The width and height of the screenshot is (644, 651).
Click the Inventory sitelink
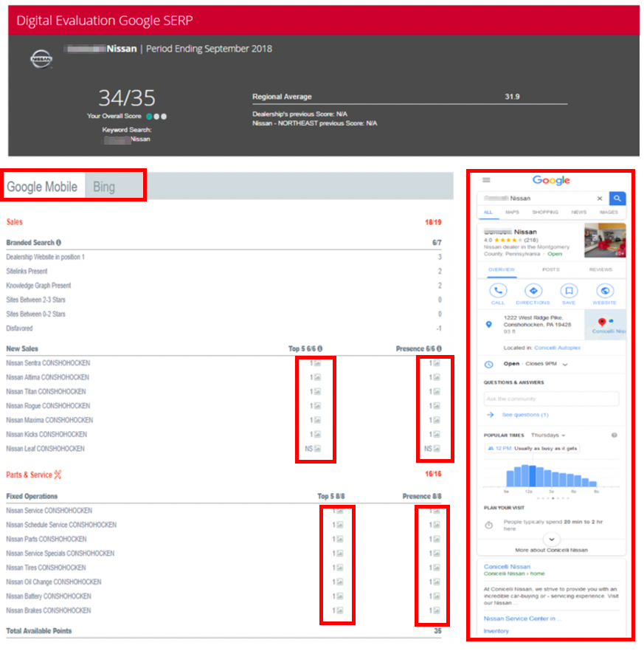click(496, 631)
